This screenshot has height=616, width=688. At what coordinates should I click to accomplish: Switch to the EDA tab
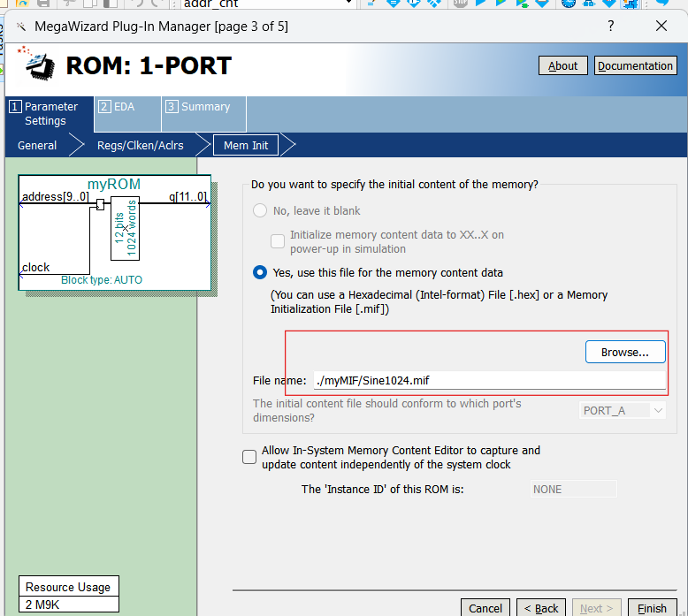coord(127,113)
